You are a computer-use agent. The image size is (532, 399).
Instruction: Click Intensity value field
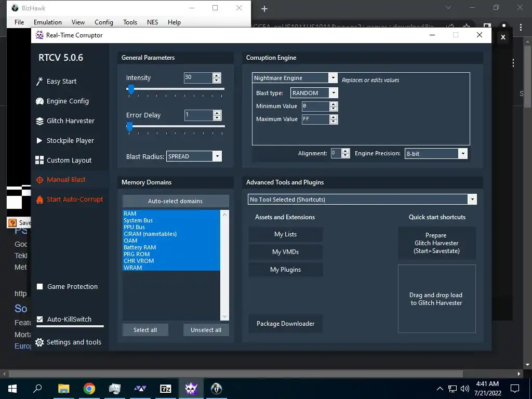tap(198, 77)
